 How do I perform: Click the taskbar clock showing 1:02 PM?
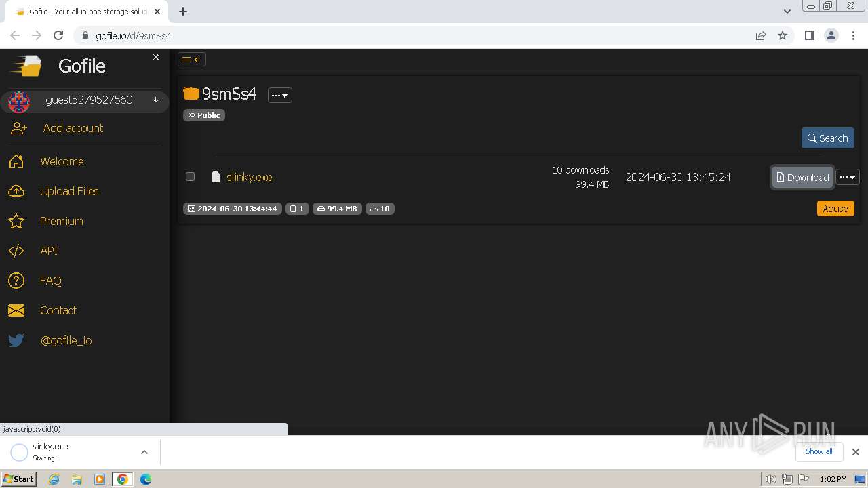click(x=833, y=479)
